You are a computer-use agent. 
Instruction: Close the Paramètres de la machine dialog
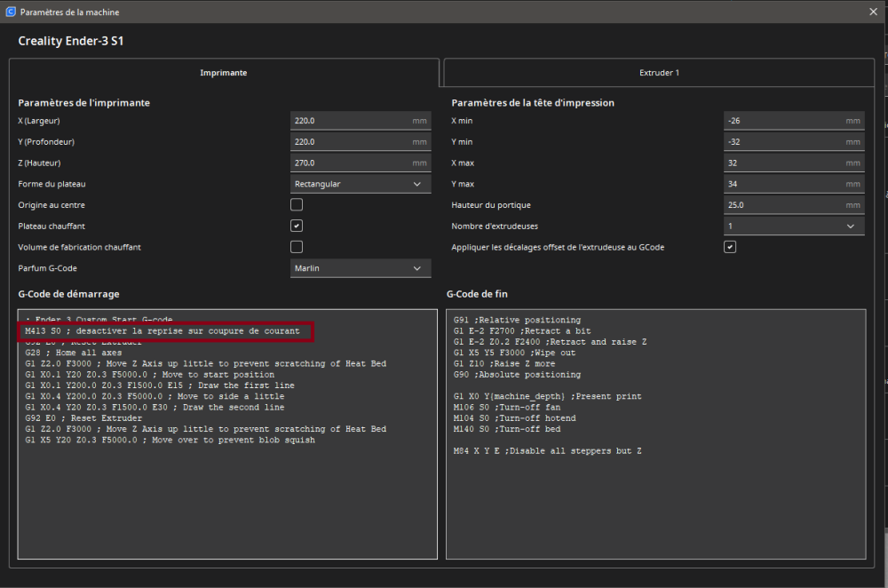[x=873, y=12]
